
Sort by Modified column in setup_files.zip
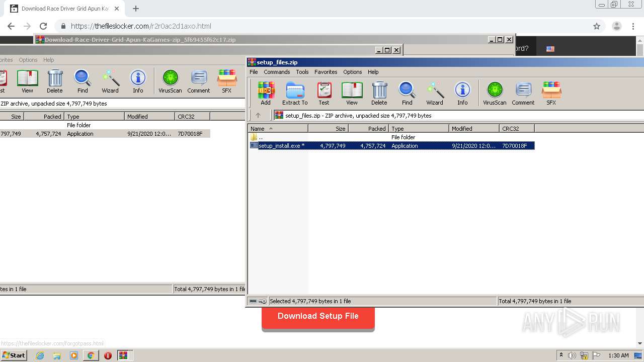click(474, 129)
